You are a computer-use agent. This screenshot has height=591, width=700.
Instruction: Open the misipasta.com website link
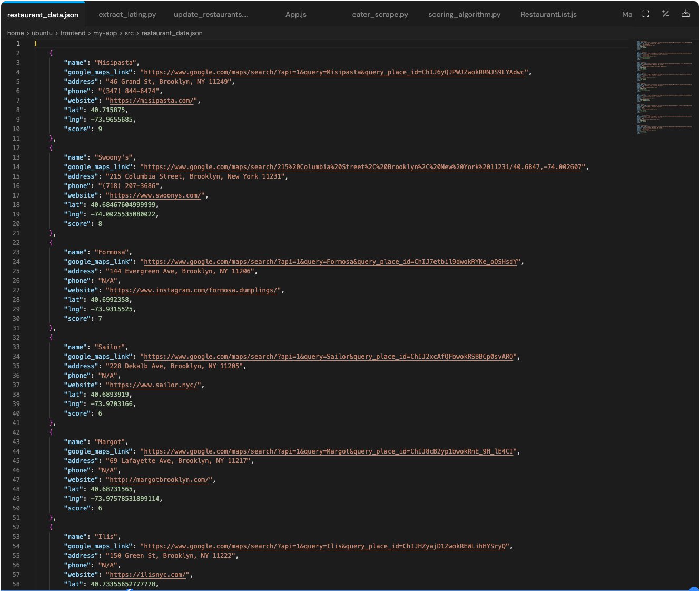pos(153,101)
